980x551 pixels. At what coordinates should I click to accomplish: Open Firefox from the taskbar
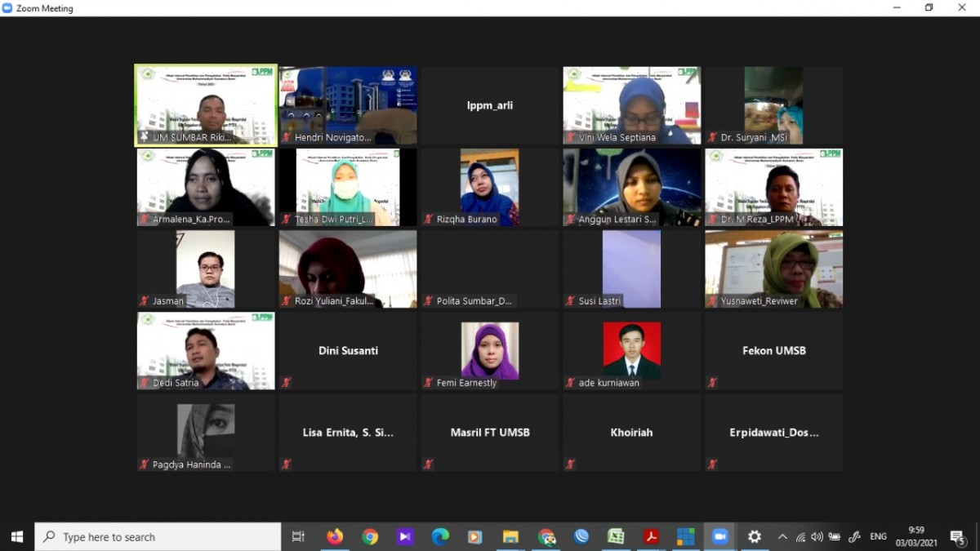[335, 536]
